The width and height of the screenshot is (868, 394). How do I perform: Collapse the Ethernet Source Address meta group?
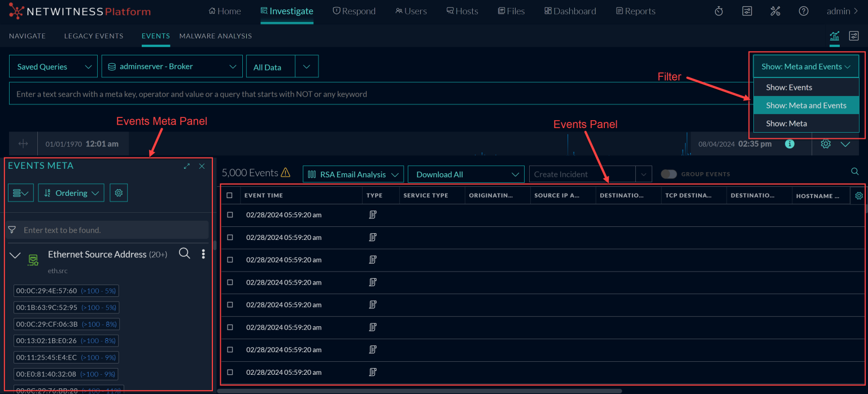point(15,256)
